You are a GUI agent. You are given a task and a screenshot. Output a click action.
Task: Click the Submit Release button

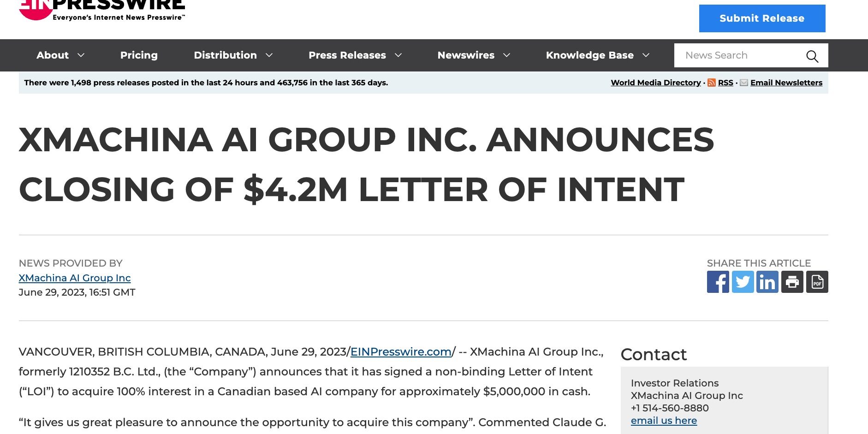tap(761, 18)
